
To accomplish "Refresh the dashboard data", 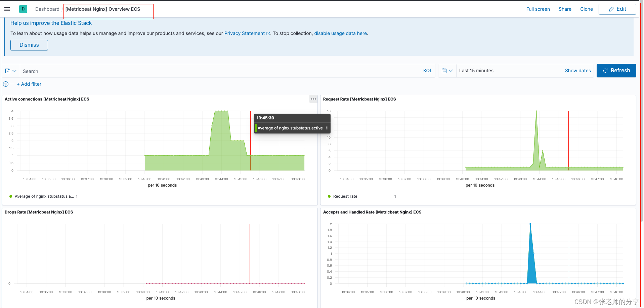I will click(x=616, y=71).
